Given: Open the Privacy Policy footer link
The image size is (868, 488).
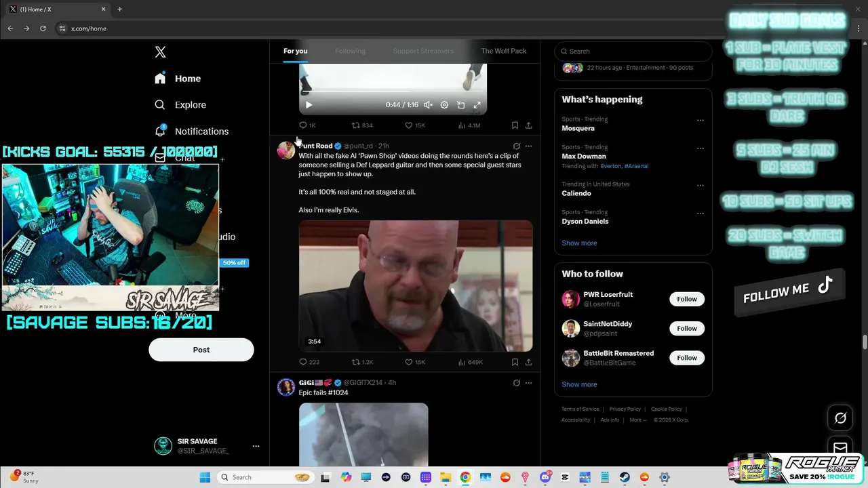Looking at the screenshot, I should pos(625,409).
